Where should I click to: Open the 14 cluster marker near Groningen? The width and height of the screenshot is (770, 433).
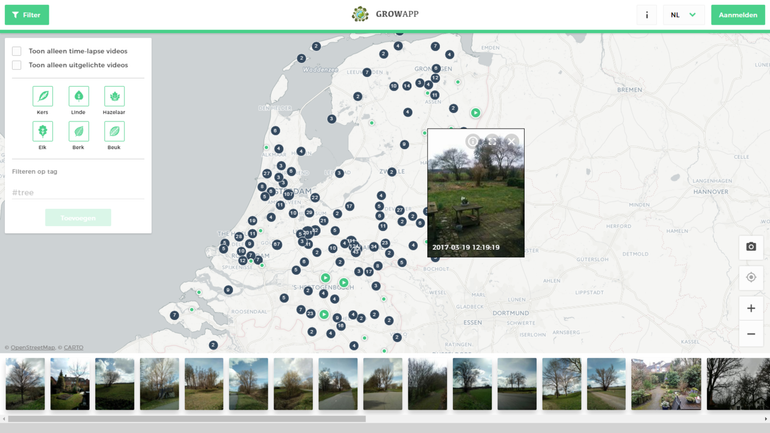(x=407, y=86)
